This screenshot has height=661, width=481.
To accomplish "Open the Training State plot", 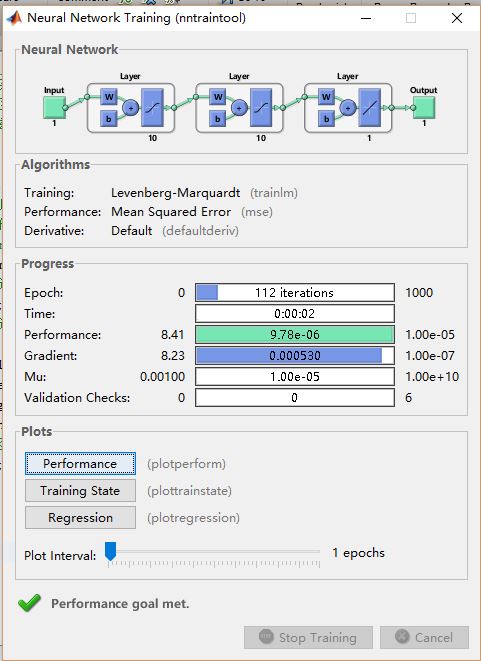I will coord(80,491).
